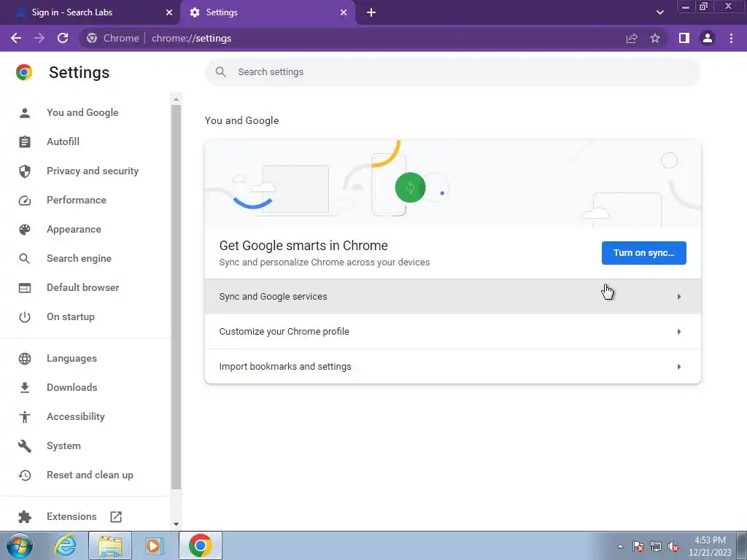Open Autofill settings
The height and width of the screenshot is (560, 747).
click(x=63, y=141)
